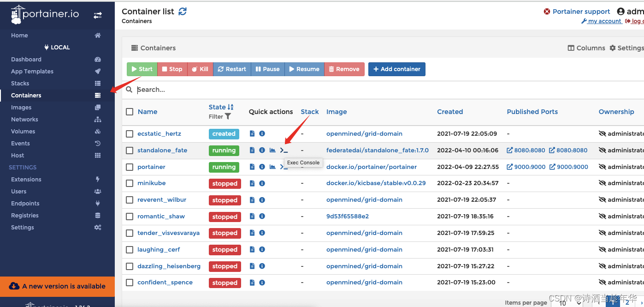Open stats chart icon for portainer container
The image size is (644, 307).
[x=272, y=167]
